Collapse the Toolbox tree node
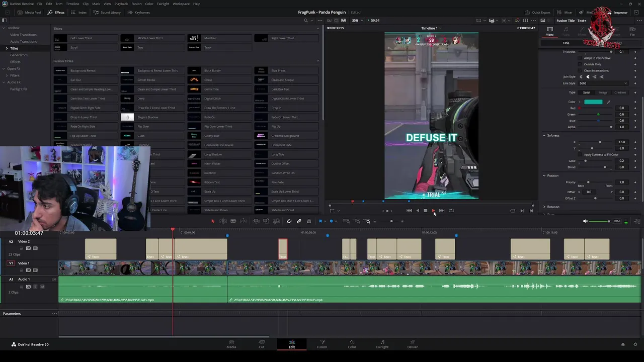The width and height of the screenshot is (644, 362). [x=4, y=28]
